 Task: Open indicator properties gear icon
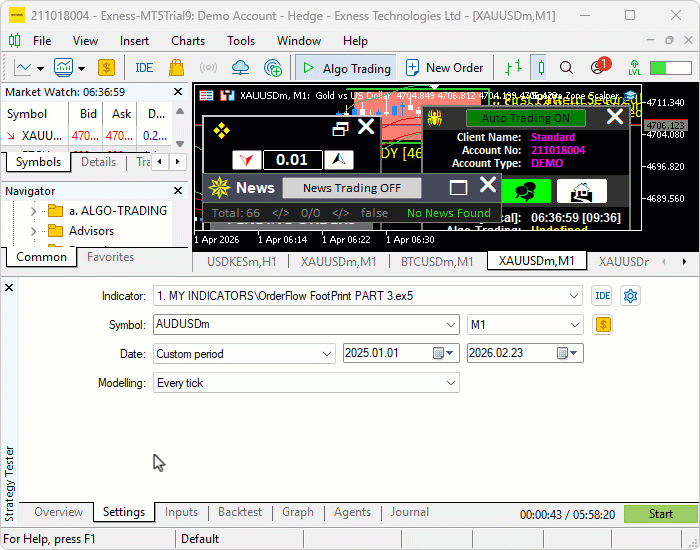tap(630, 296)
